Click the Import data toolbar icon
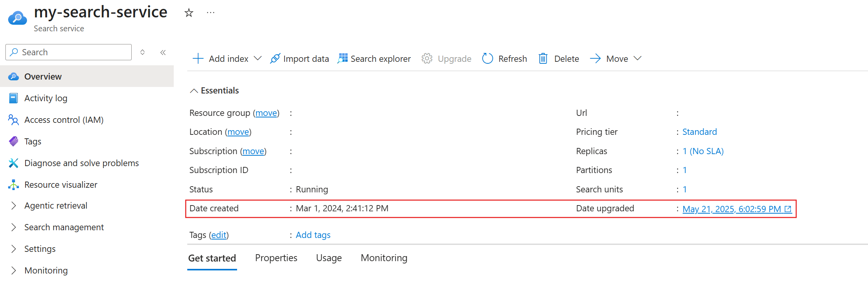868x282 pixels. point(275,58)
